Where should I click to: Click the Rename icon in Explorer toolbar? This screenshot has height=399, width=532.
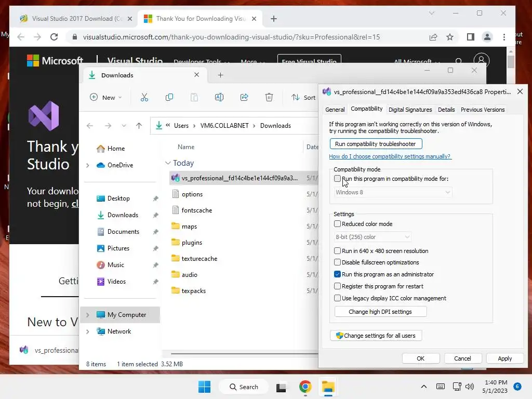point(219,98)
